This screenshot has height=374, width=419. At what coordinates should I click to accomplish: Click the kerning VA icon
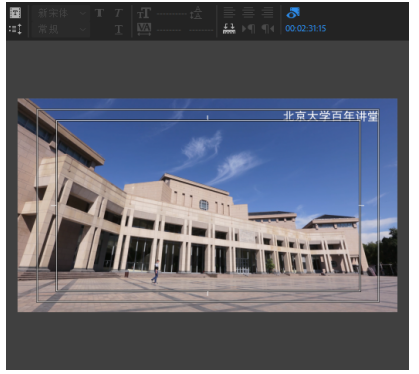click(144, 29)
